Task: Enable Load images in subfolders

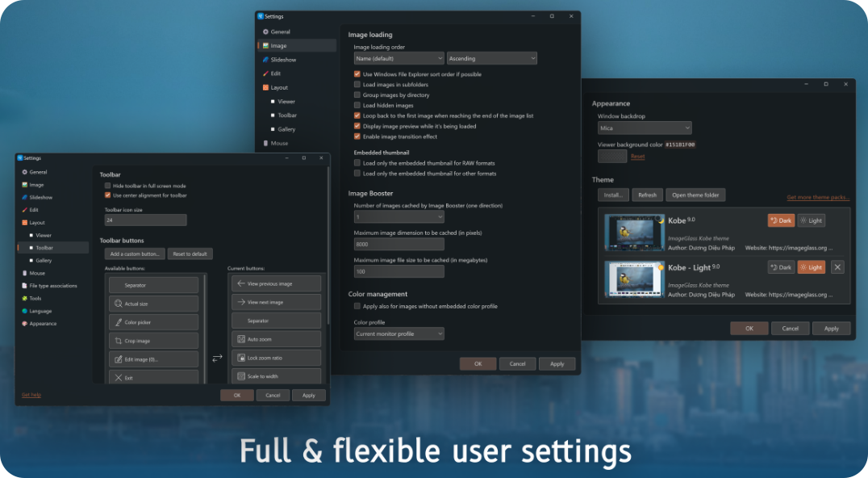Action: tap(357, 84)
